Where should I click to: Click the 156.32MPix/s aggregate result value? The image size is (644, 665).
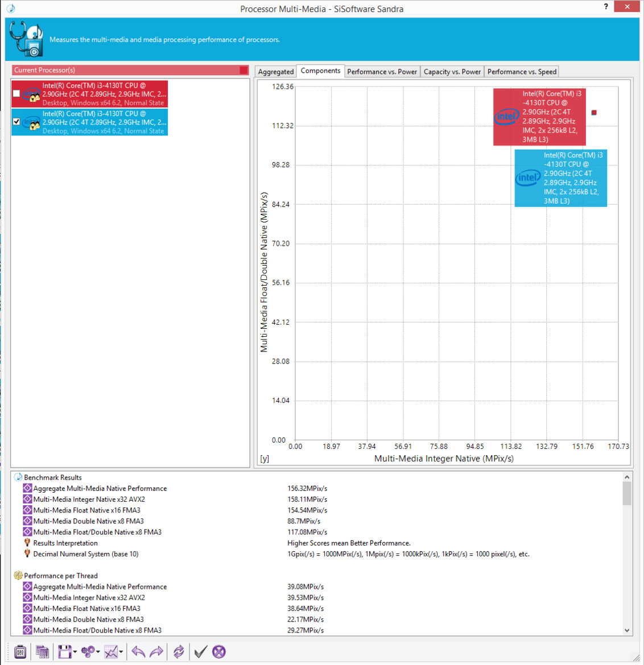click(307, 489)
